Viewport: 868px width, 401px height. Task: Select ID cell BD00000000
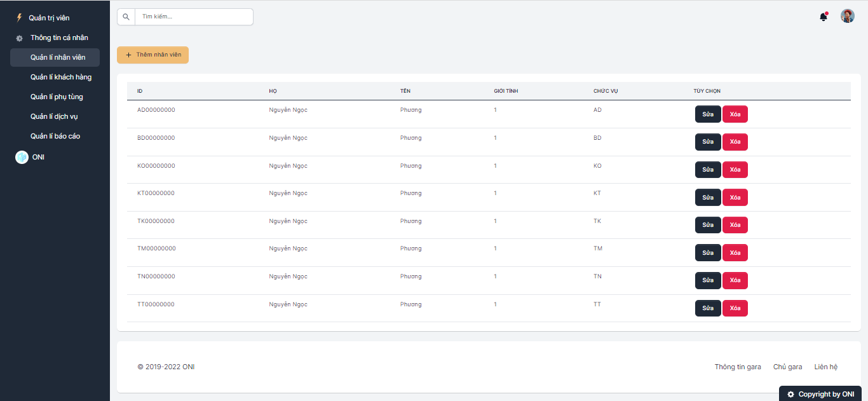[156, 138]
